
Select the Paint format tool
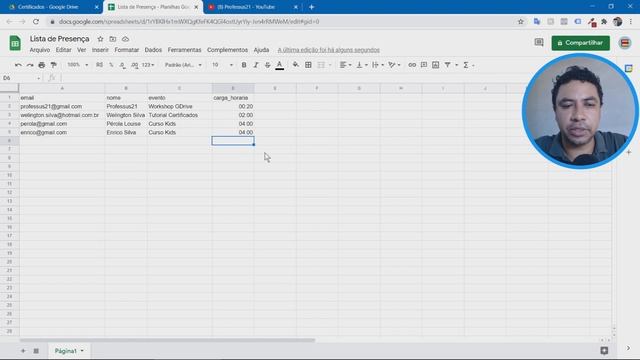pyautogui.click(x=53, y=65)
